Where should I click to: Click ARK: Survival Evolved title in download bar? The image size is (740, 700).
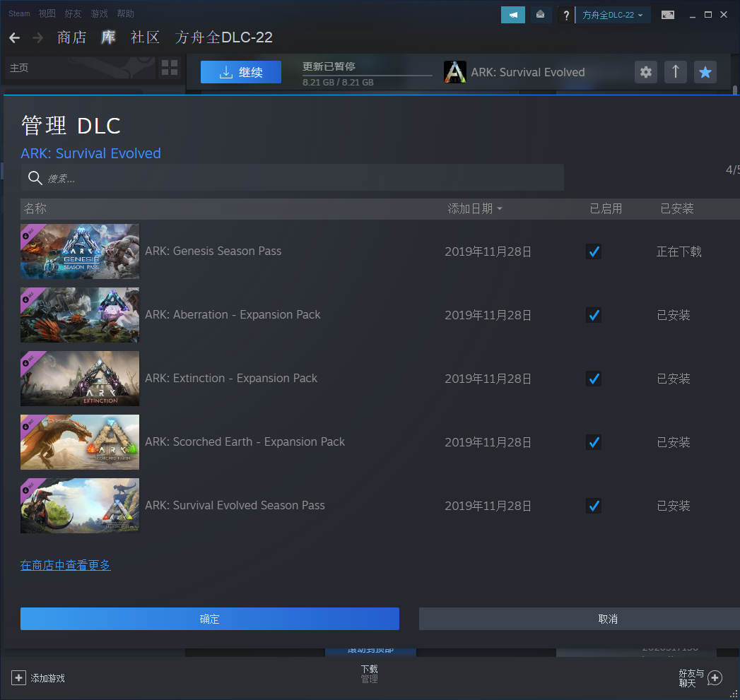coord(528,72)
